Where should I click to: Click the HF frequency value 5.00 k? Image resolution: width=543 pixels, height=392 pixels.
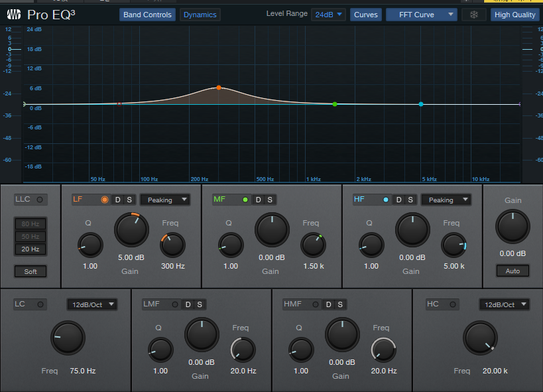click(x=454, y=266)
